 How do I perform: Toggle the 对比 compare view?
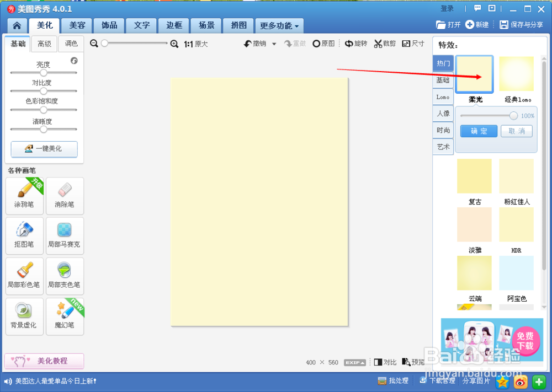coord(385,362)
